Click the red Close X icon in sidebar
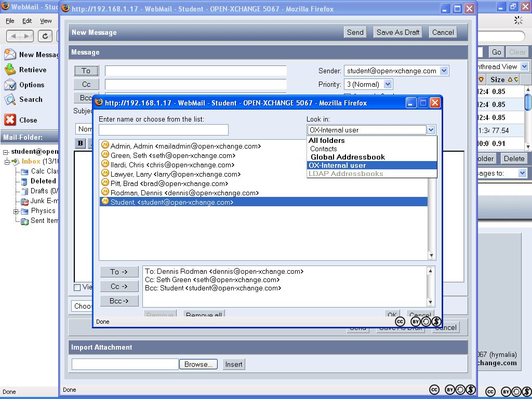The height and width of the screenshot is (399, 532). pos(10,120)
